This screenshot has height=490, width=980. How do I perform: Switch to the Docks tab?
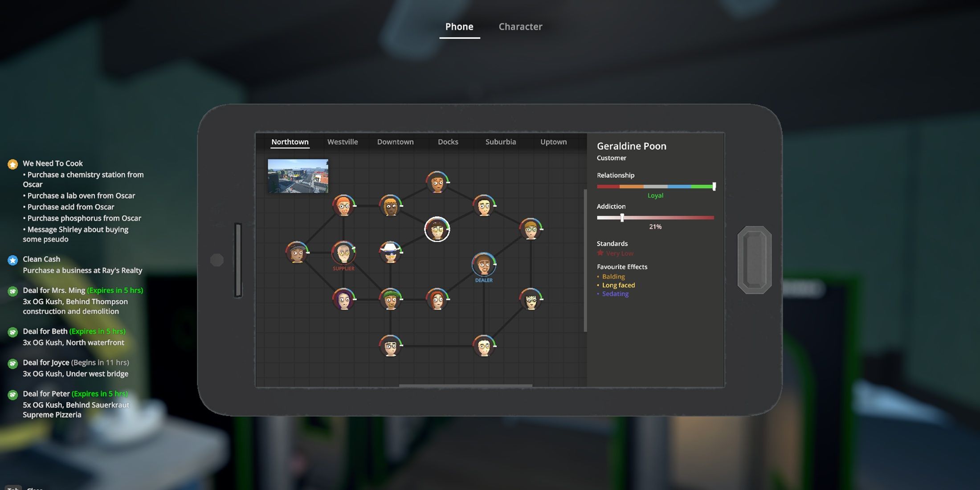point(448,142)
